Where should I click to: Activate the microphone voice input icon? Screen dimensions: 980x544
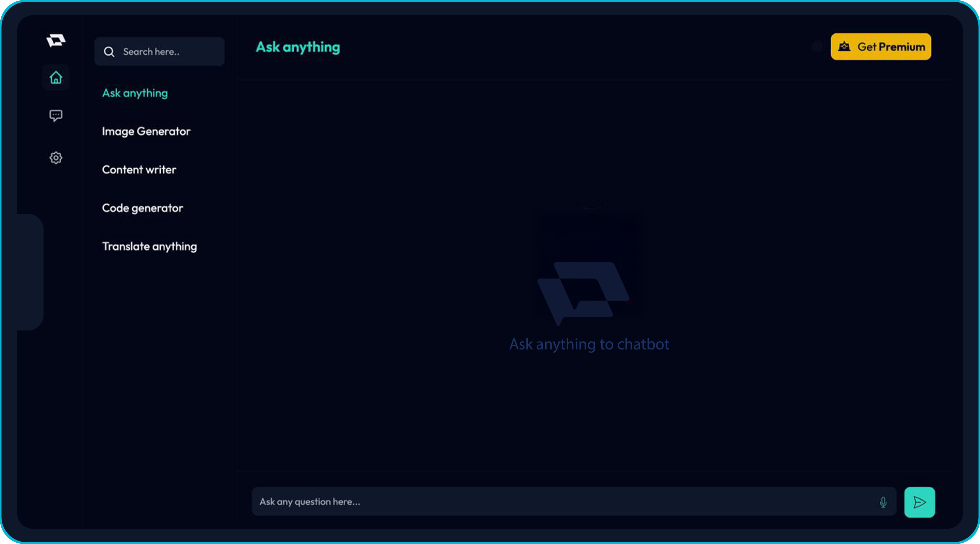click(883, 502)
